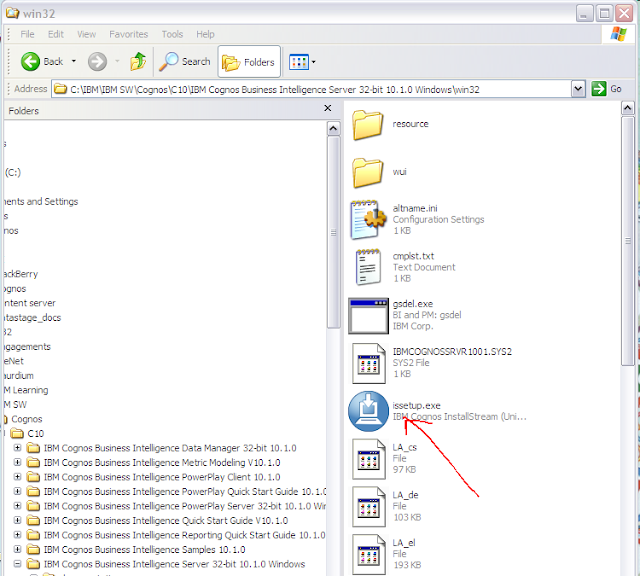The height and width of the screenshot is (576, 640).
Task: Open the Help menu
Action: 205,34
